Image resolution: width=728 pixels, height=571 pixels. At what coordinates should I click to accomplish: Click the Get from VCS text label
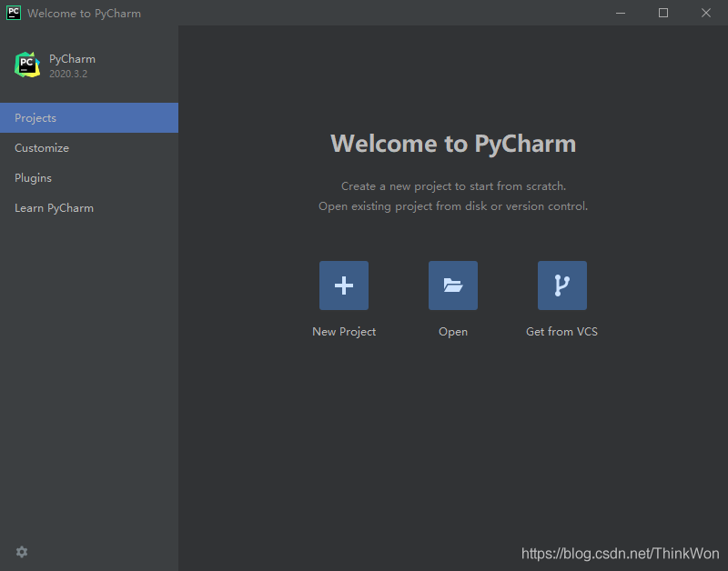click(x=561, y=332)
